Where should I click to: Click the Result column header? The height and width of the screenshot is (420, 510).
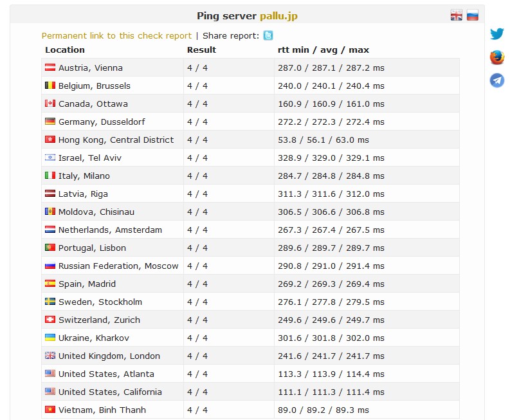click(201, 50)
